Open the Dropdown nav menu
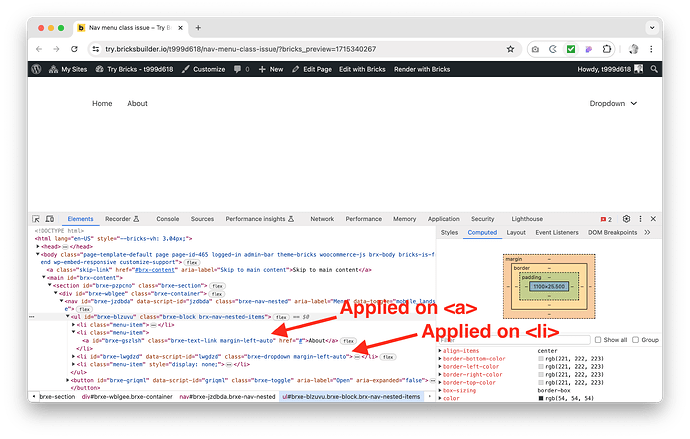The height and width of the screenshot is (439, 690). click(613, 103)
